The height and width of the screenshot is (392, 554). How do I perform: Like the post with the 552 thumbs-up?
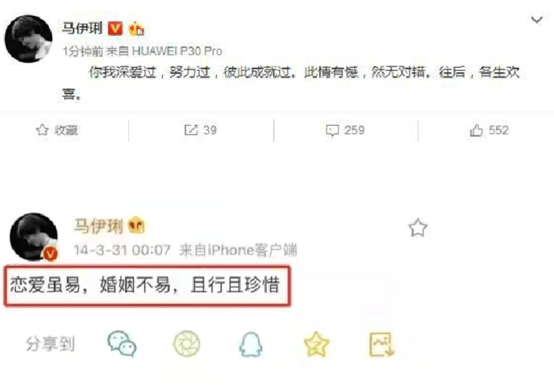489,130
